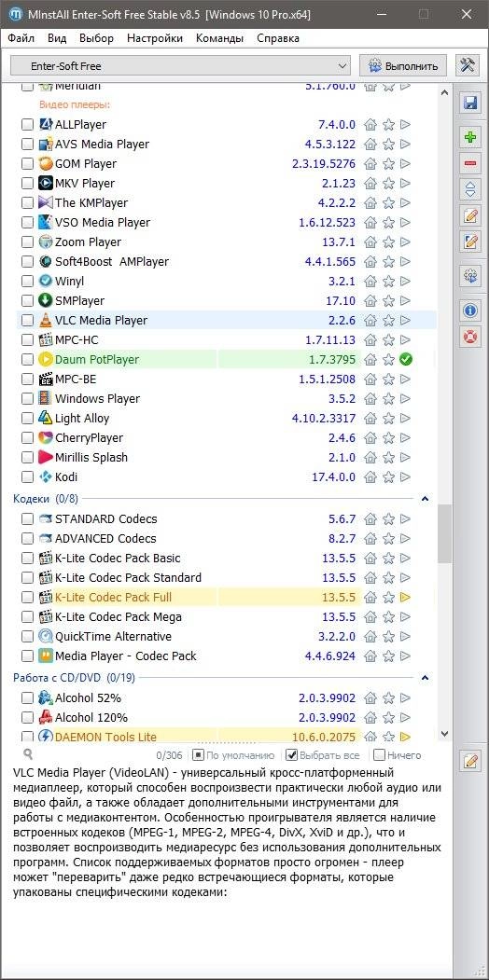
Task: Open the Настройки menu
Action: [155, 38]
